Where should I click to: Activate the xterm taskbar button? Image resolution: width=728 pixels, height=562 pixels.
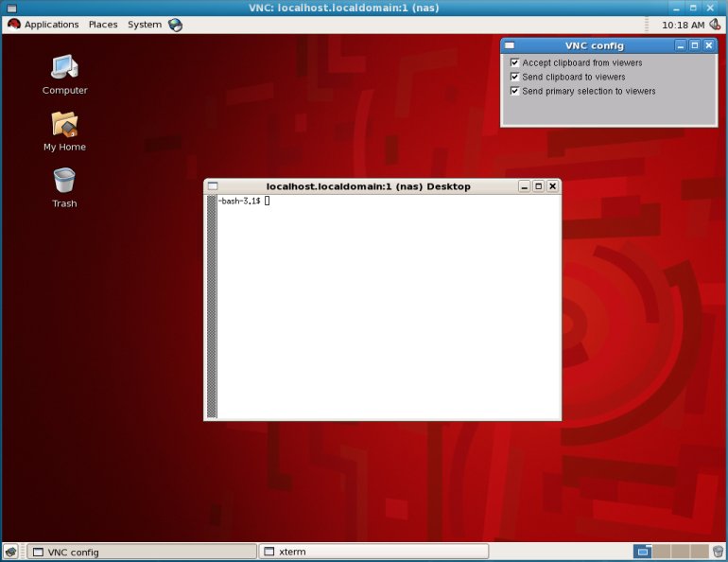[x=373, y=552]
